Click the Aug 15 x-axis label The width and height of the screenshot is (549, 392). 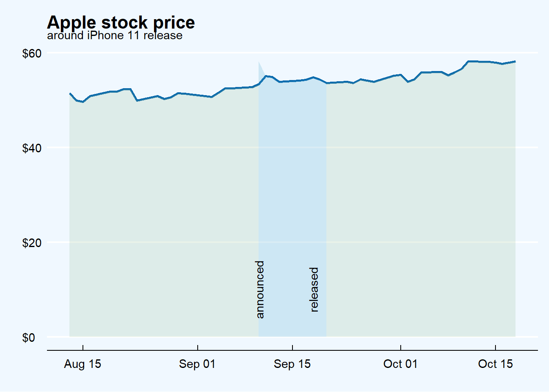pyautogui.click(x=83, y=364)
